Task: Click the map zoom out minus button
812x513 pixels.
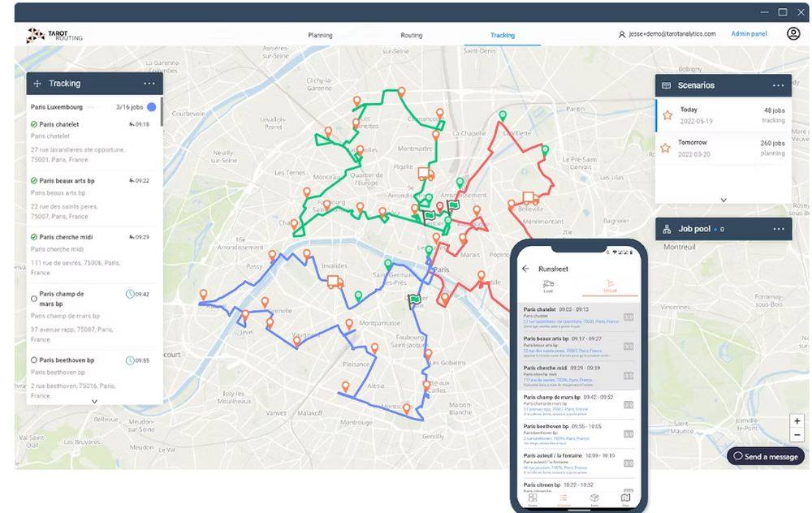Action: pyautogui.click(x=797, y=435)
